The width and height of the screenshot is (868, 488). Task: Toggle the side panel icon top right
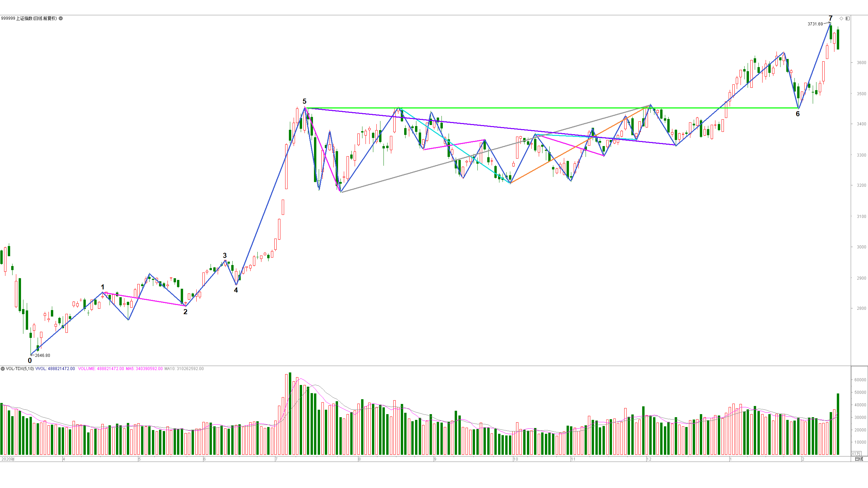(x=848, y=18)
